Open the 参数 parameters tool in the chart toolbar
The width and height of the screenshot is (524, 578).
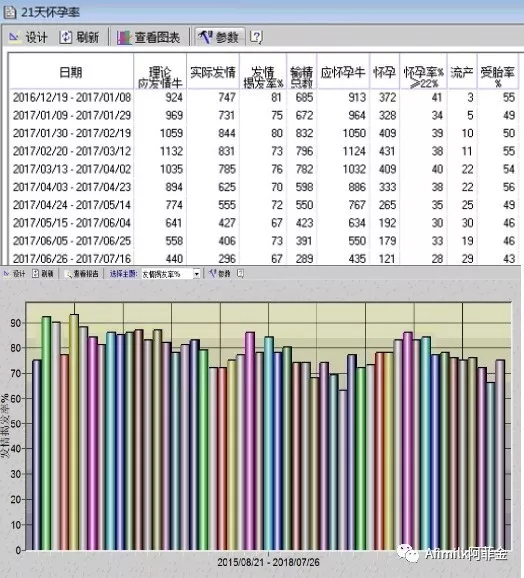[220, 274]
